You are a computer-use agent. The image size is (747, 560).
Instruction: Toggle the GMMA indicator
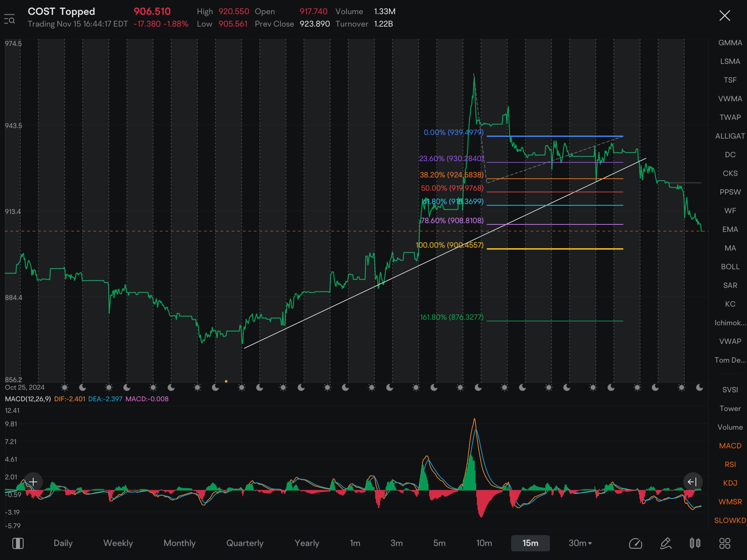pos(730,43)
